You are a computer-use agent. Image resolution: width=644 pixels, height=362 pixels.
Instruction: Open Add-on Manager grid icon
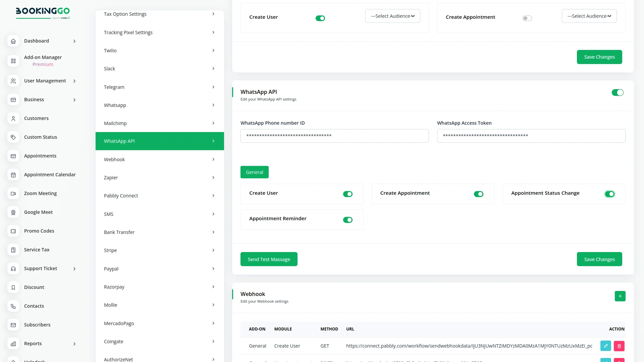click(x=13, y=61)
